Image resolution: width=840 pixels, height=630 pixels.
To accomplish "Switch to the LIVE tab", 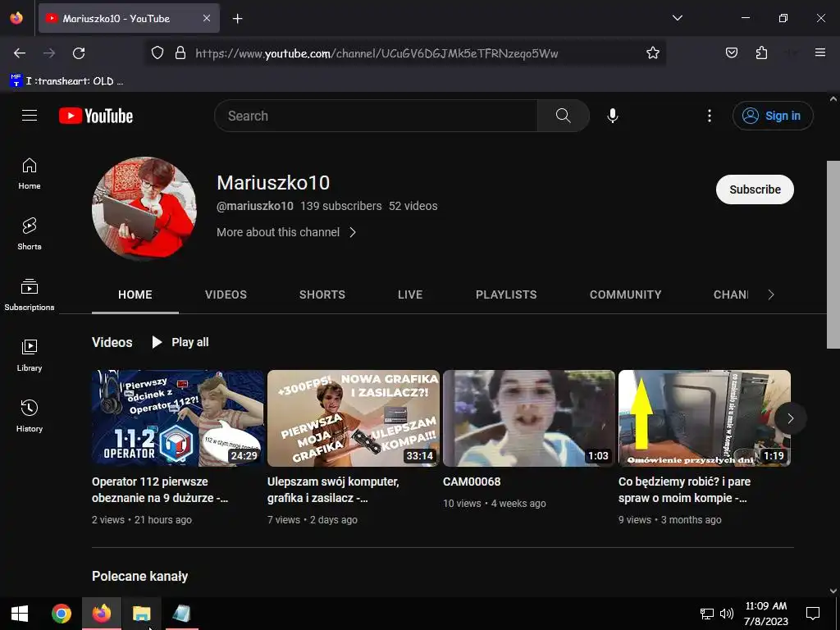I will pos(410,294).
